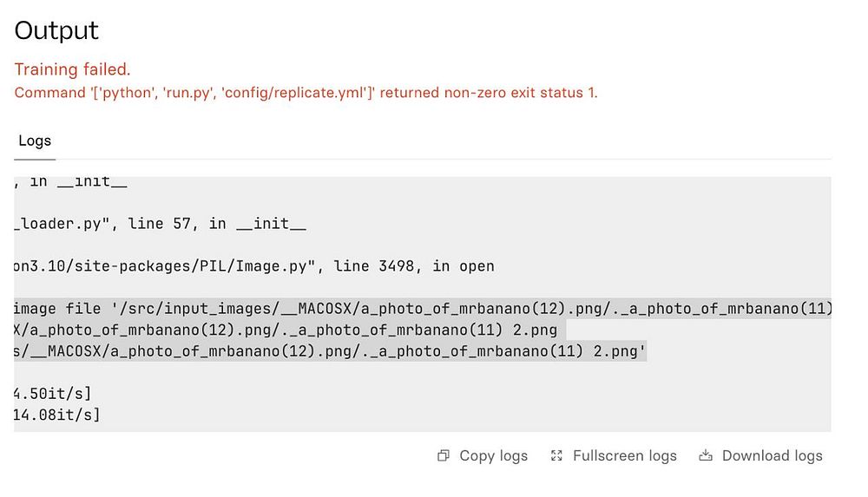Click the Download logs arrow icon
Screen dimensions: 868x497
706,455
